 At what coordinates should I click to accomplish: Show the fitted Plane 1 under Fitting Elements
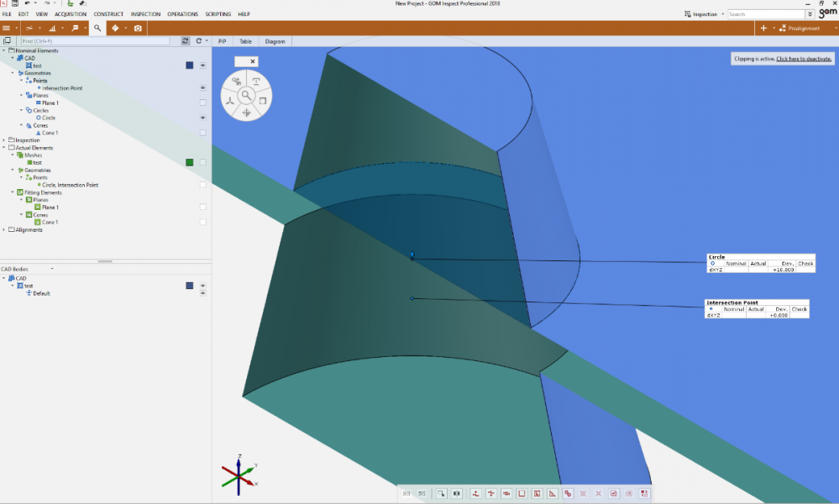(202, 207)
